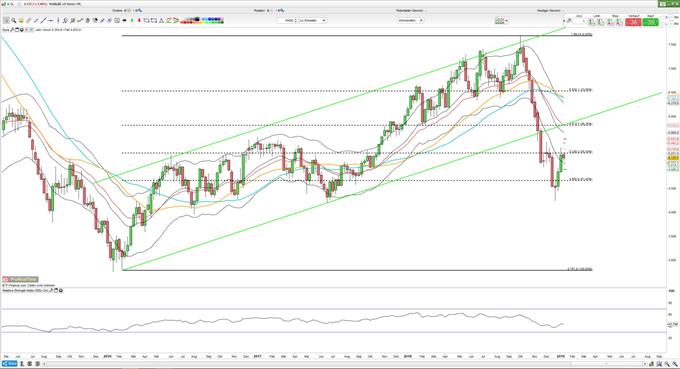
Task: Pick the horizontal line drawing tool
Action: tap(51, 20)
